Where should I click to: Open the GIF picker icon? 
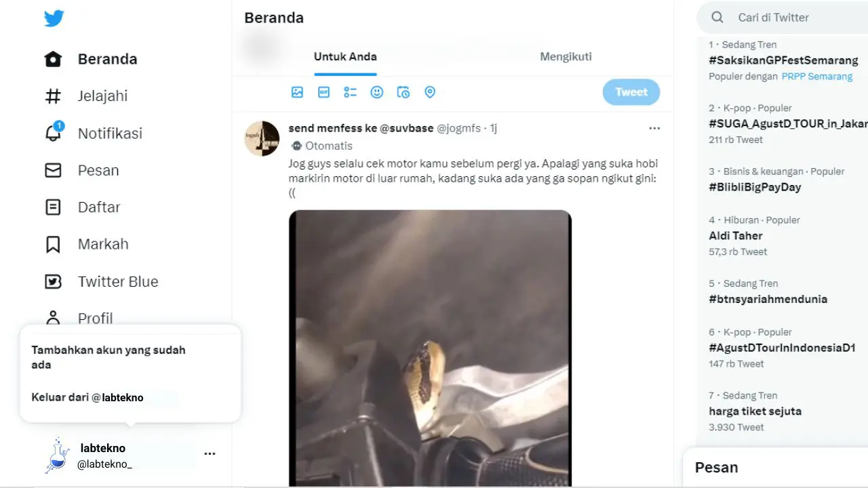323,92
